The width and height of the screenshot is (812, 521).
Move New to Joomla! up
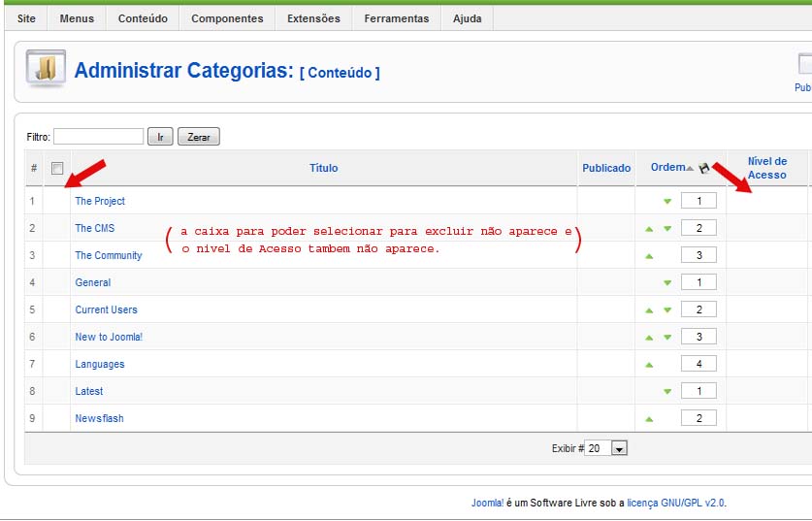pyautogui.click(x=649, y=338)
